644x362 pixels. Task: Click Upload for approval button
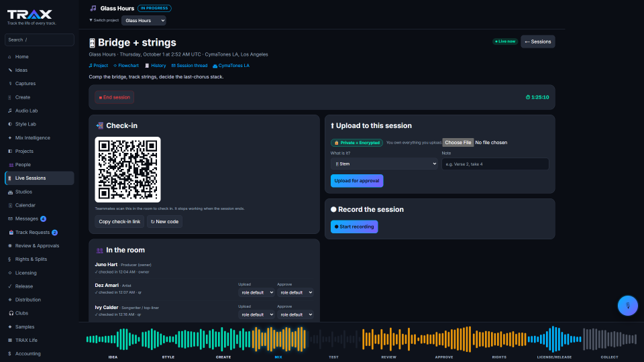[357, 180]
